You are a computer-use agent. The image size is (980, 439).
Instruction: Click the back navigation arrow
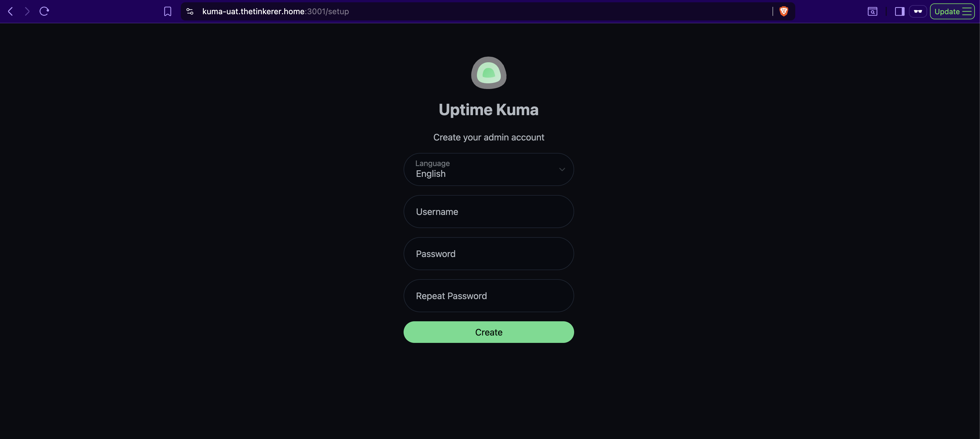coord(10,11)
